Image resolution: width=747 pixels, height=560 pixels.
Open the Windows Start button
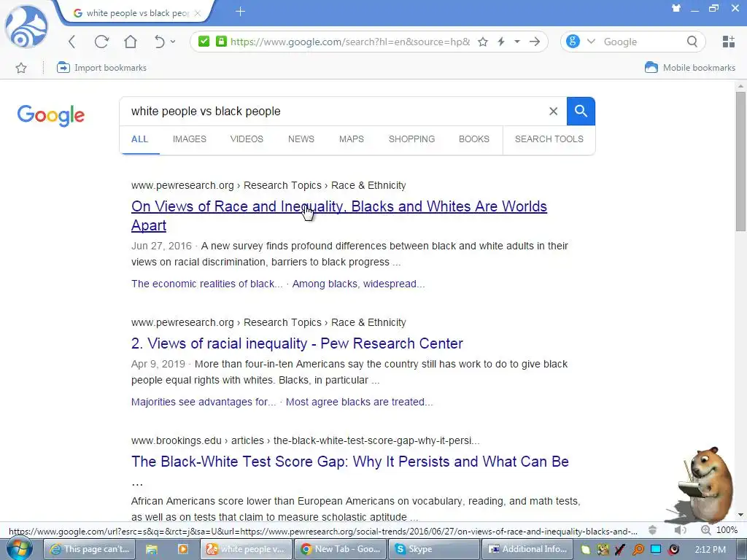(x=19, y=549)
